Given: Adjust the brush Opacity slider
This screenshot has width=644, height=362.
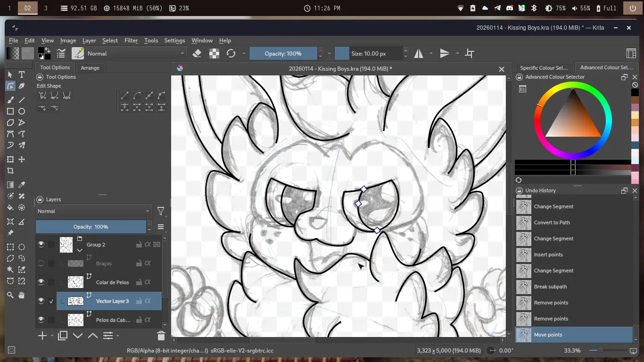Looking at the screenshot, I should (283, 53).
